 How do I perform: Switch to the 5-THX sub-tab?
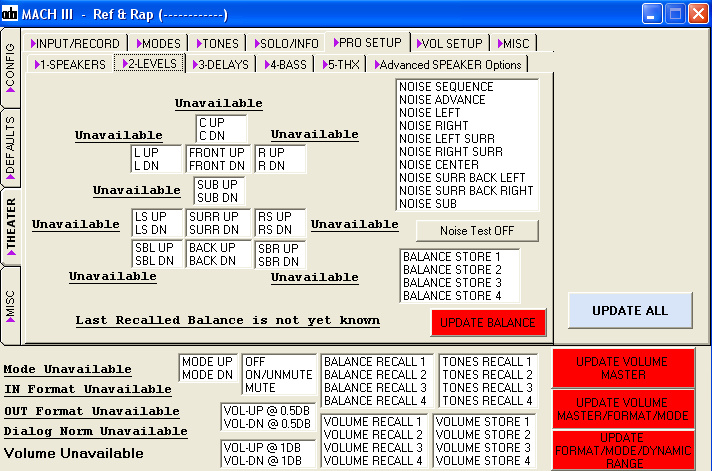(341, 64)
